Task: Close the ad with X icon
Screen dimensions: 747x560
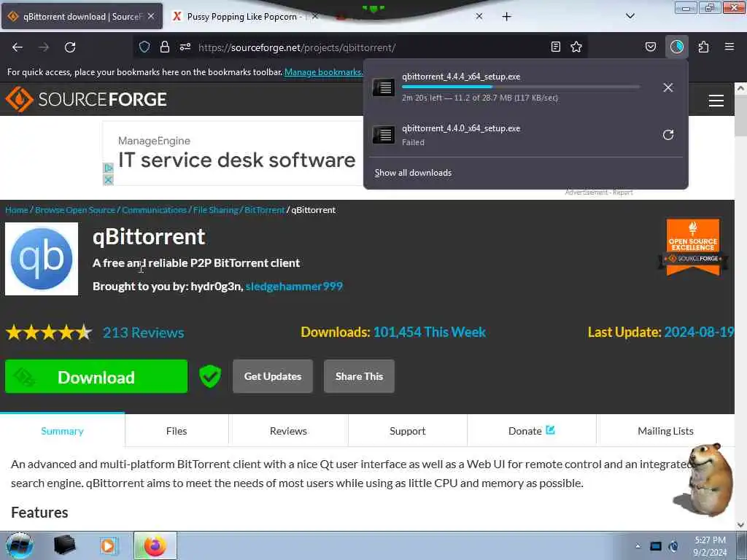Action: (x=108, y=180)
